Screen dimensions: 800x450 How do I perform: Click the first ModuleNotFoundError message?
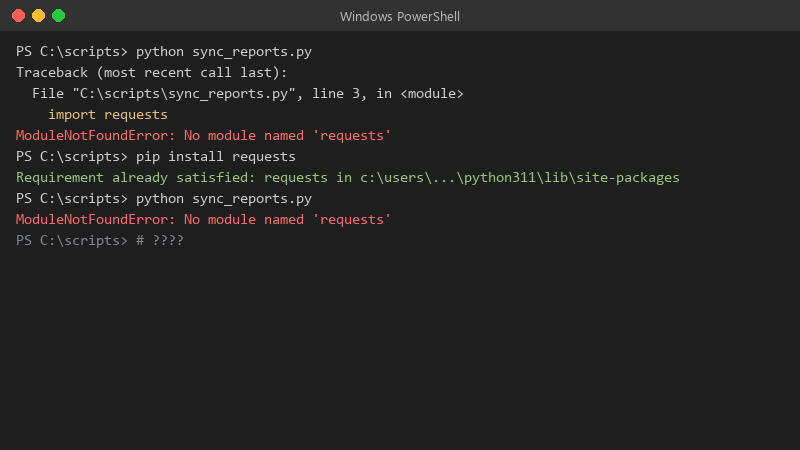pyautogui.click(x=203, y=136)
